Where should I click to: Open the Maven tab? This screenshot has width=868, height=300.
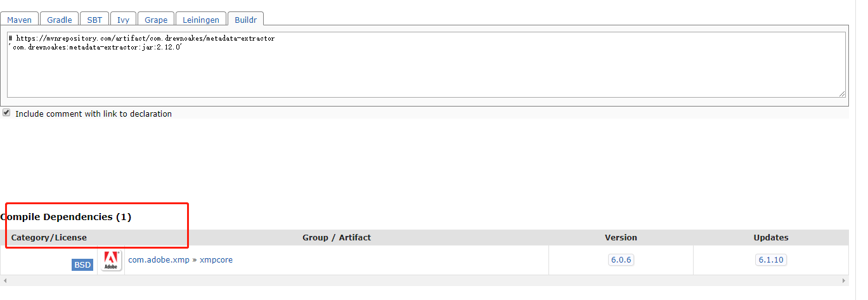[20, 20]
